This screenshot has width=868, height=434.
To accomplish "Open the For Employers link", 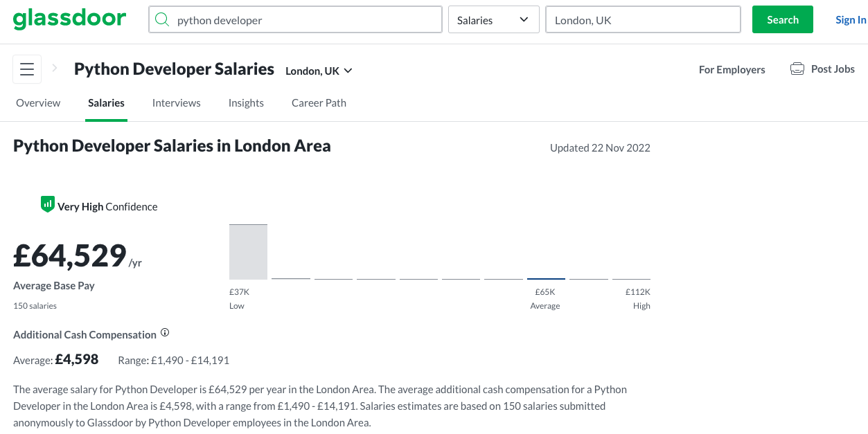I will (732, 69).
